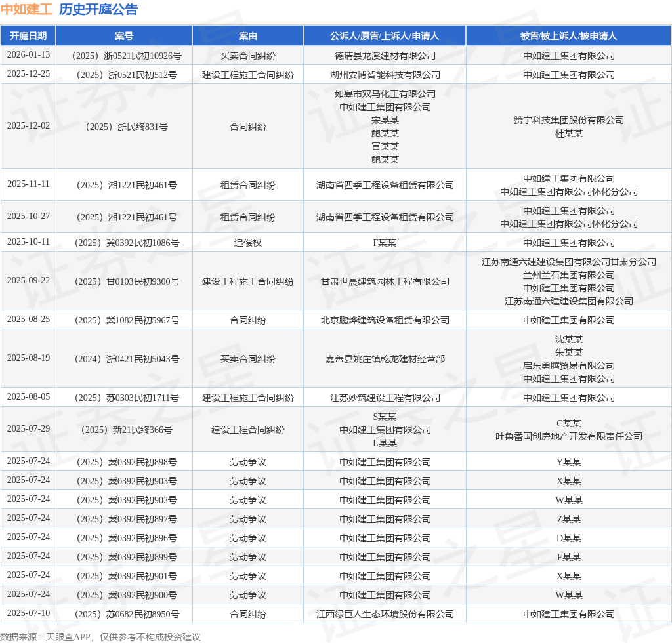Click defendant 杜某某
672x643 pixels.
click(569, 134)
